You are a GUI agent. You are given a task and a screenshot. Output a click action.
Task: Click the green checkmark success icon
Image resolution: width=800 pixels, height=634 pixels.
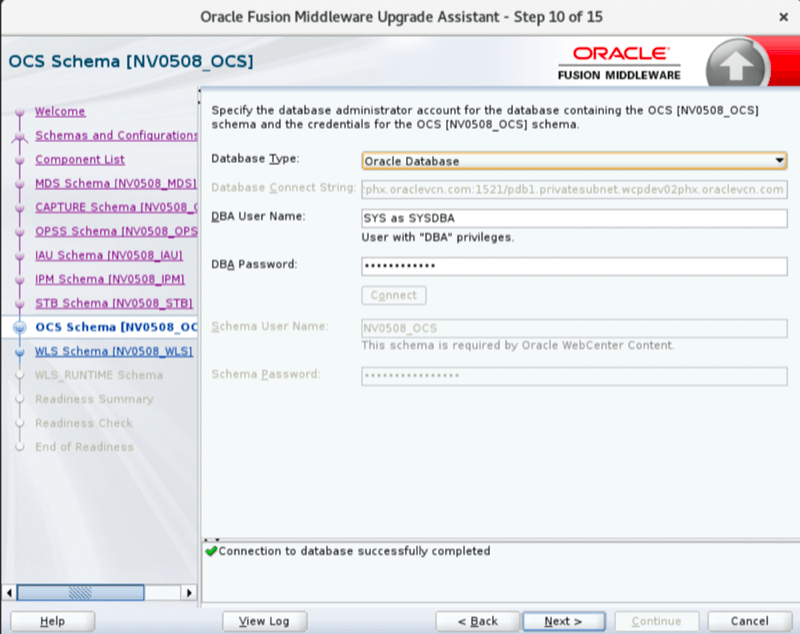click(211, 551)
